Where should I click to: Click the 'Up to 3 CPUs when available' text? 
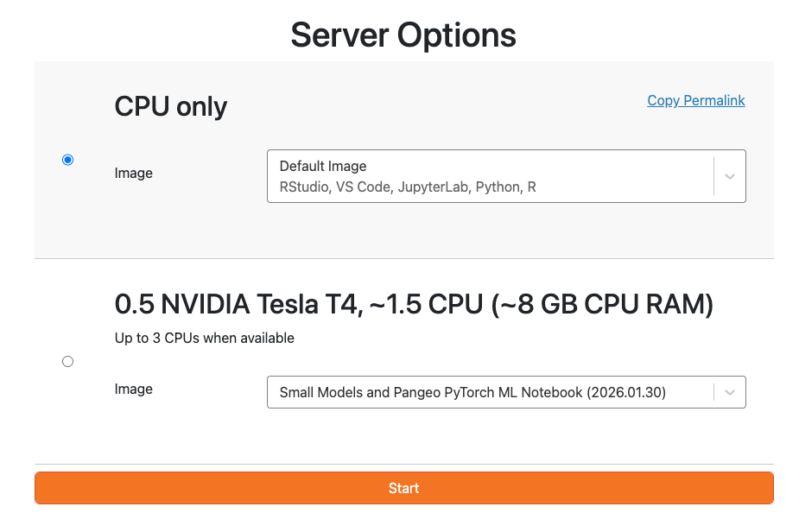tap(205, 339)
